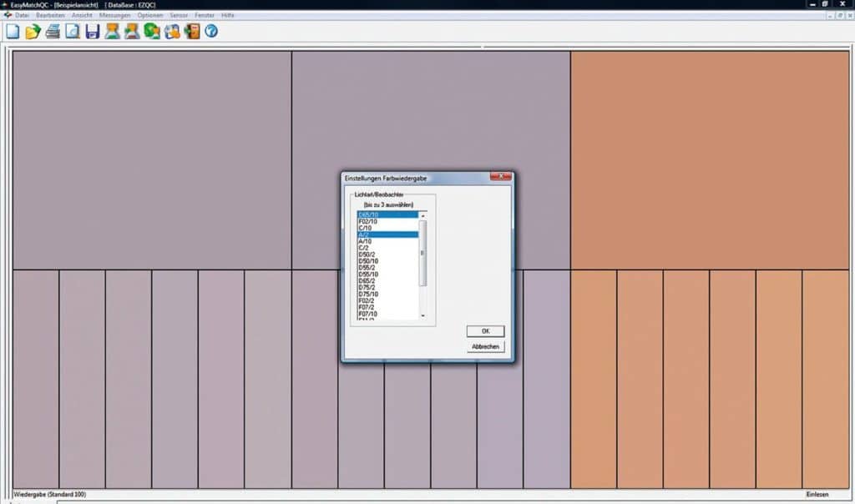This screenshot has height=504, width=855.
Task: Open the Sensor menu
Action: pos(179,15)
